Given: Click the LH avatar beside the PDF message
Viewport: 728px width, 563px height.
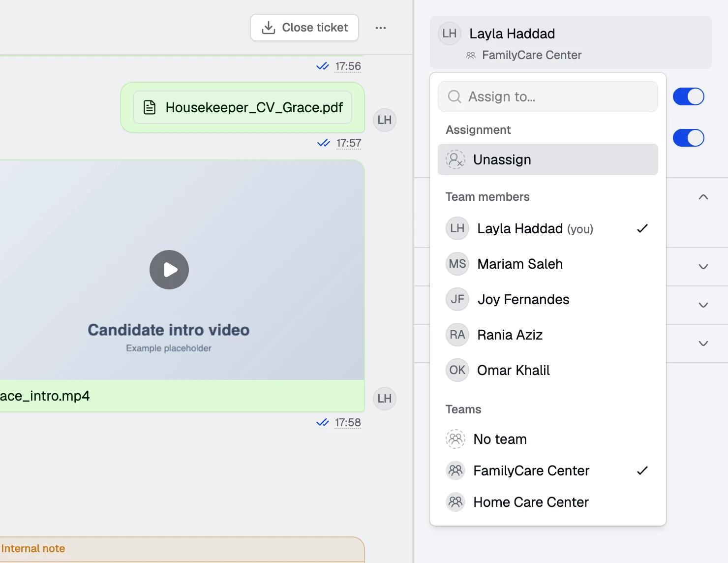Looking at the screenshot, I should (x=385, y=120).
